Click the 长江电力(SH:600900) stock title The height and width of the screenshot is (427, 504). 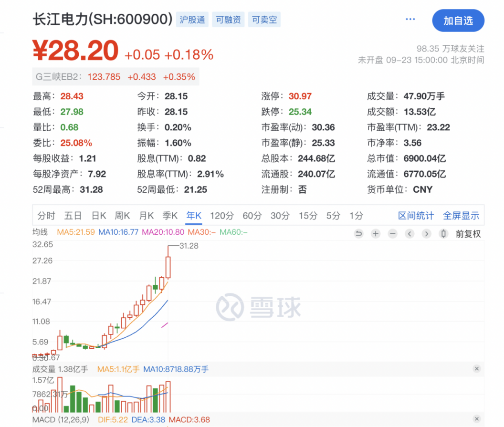pyautogui.click(x=103, y=19)
